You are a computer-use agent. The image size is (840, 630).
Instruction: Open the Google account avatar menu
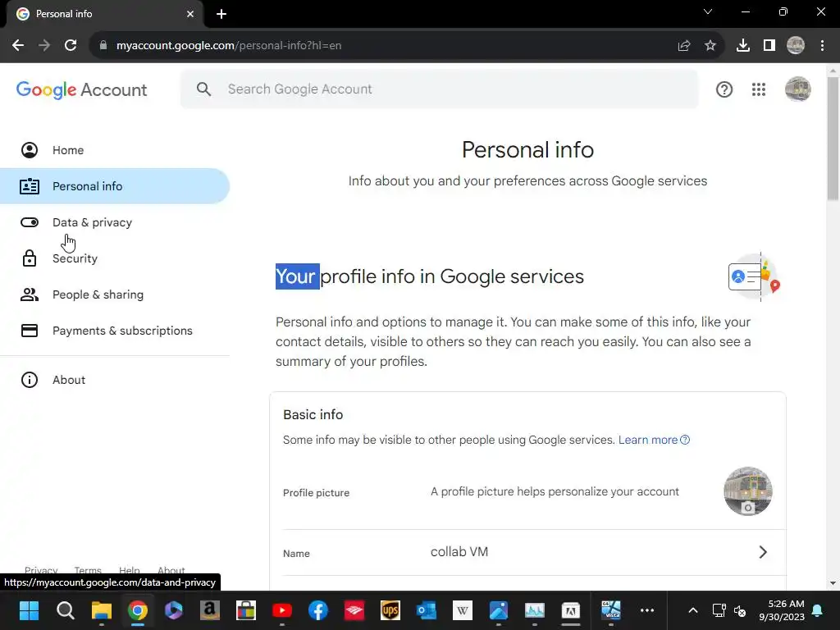pos(797,89)
